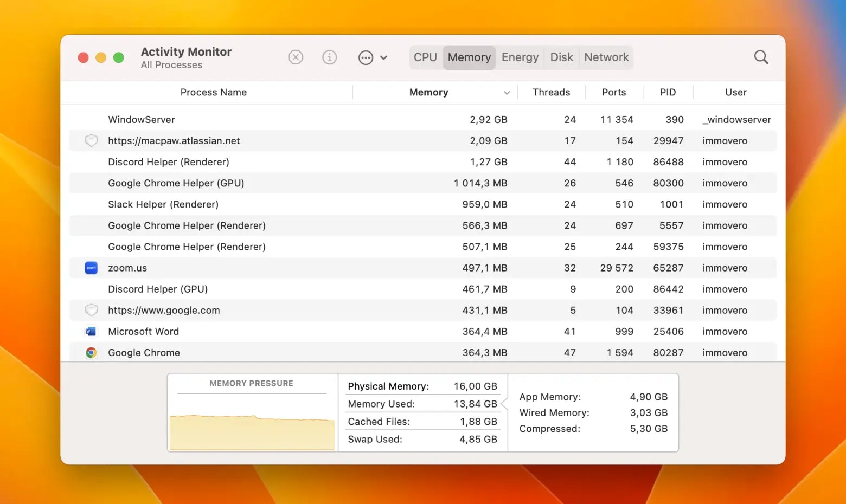Select https://www.google.com process
The width and height of the screenshot is (846, 504).
click(x=423, y=311)
